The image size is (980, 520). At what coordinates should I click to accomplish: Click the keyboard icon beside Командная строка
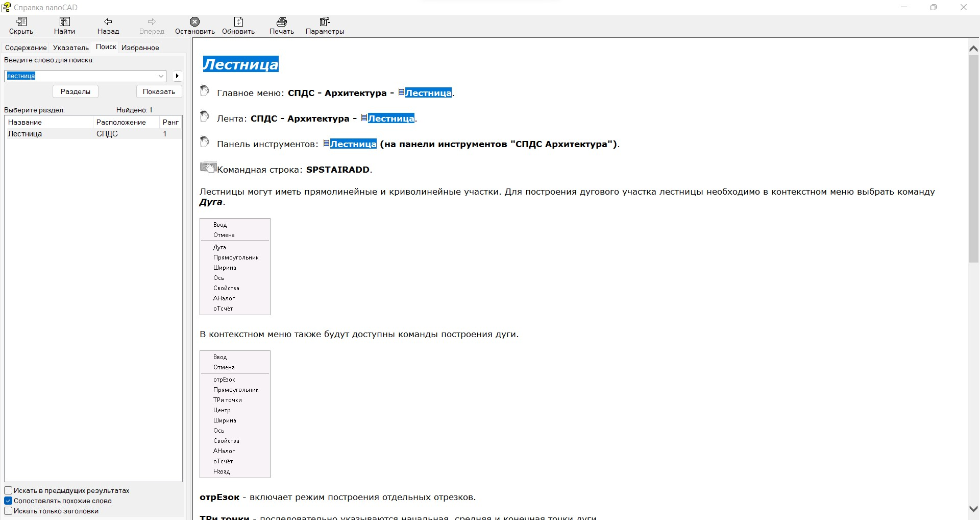[x=208, y=167]
